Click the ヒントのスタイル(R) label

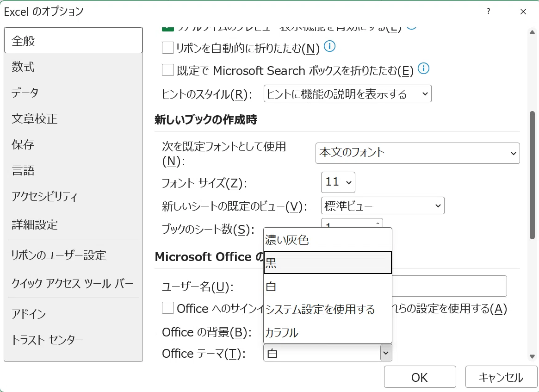point(207,94)
